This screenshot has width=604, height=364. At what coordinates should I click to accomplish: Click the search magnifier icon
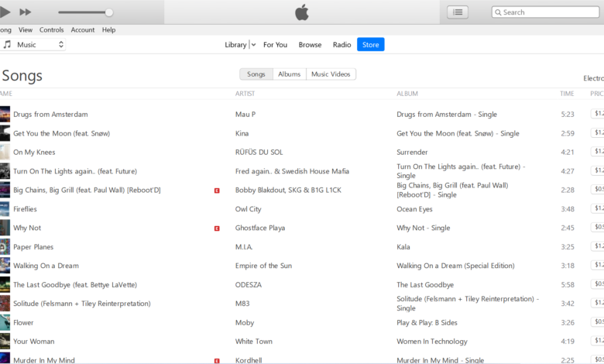[x=498, y=12]
